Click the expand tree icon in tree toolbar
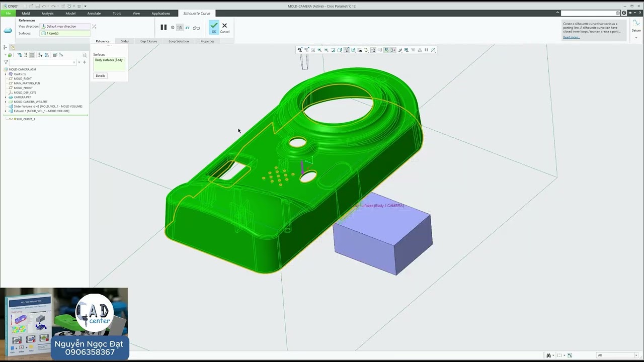This screenshot has height=362, width=644. pos(20,55)
